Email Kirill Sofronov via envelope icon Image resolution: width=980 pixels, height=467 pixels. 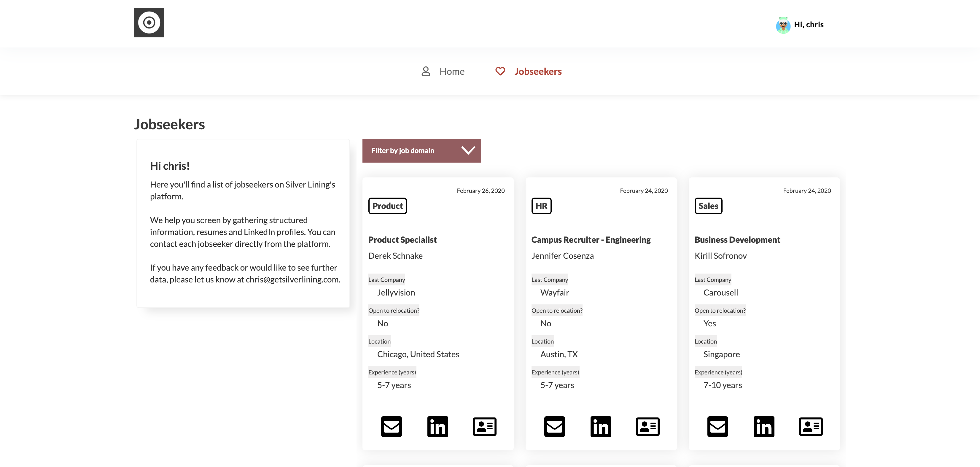point(717,426)
